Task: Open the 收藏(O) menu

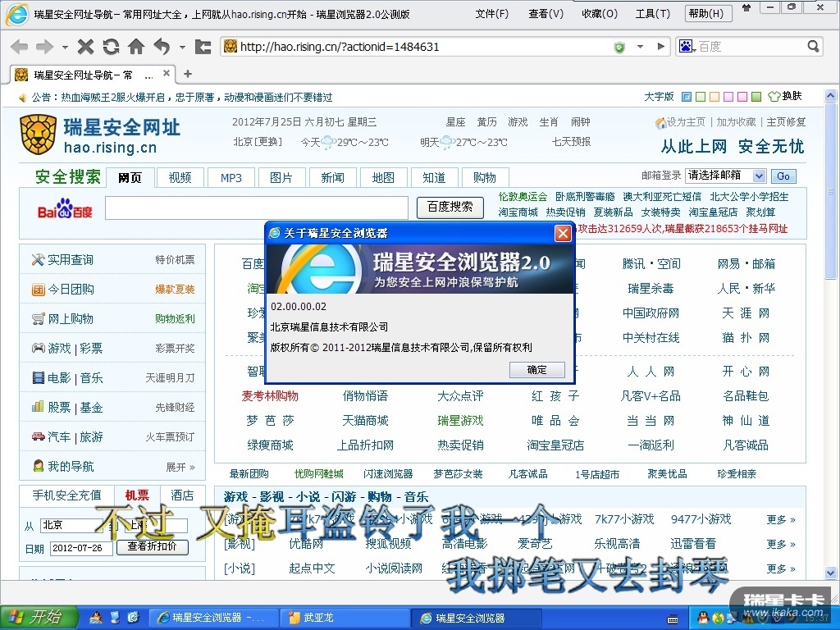Action: tap(600, 14)
